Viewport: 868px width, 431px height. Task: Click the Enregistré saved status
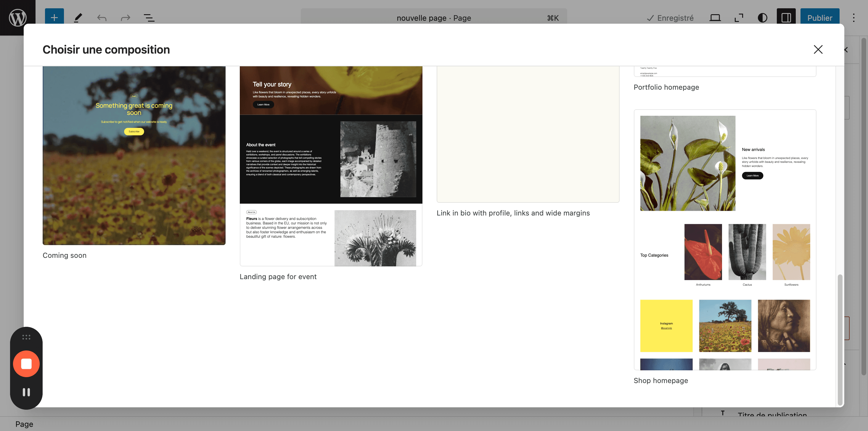coord(670,18)
